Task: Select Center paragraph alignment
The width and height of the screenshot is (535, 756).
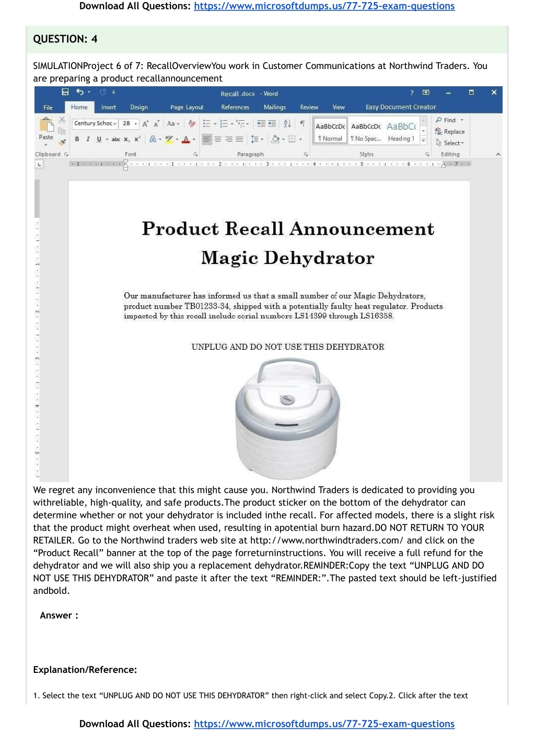Action: pos(218,139)
